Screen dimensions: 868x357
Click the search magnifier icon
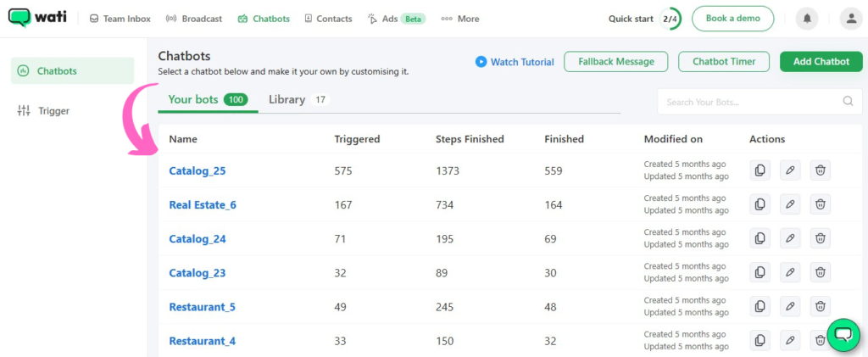pos(847,102)
